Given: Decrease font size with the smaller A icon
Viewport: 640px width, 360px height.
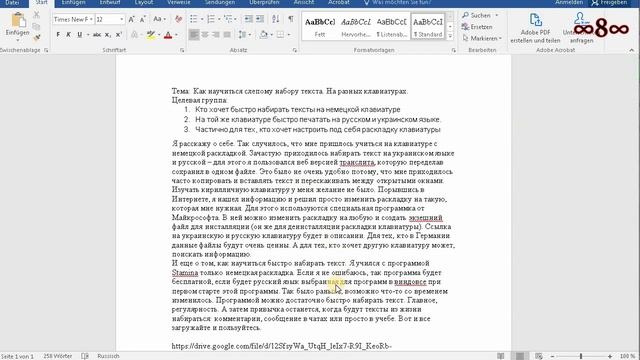Looking at the screenshot, I should (142, 19).
